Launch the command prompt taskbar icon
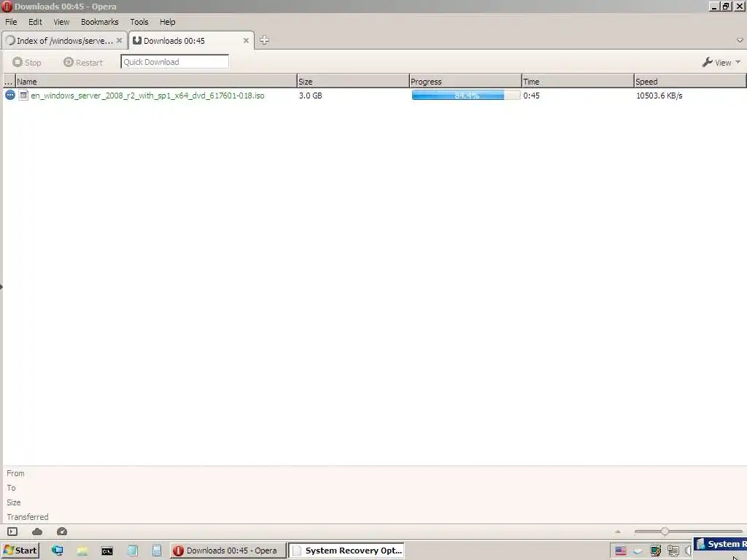This screenshot has height=560, width=747. pyautogui.click(x=107, y=551)
